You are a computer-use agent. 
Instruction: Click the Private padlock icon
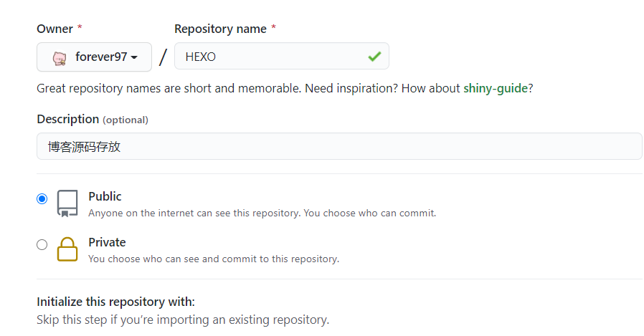click(67, 249)
